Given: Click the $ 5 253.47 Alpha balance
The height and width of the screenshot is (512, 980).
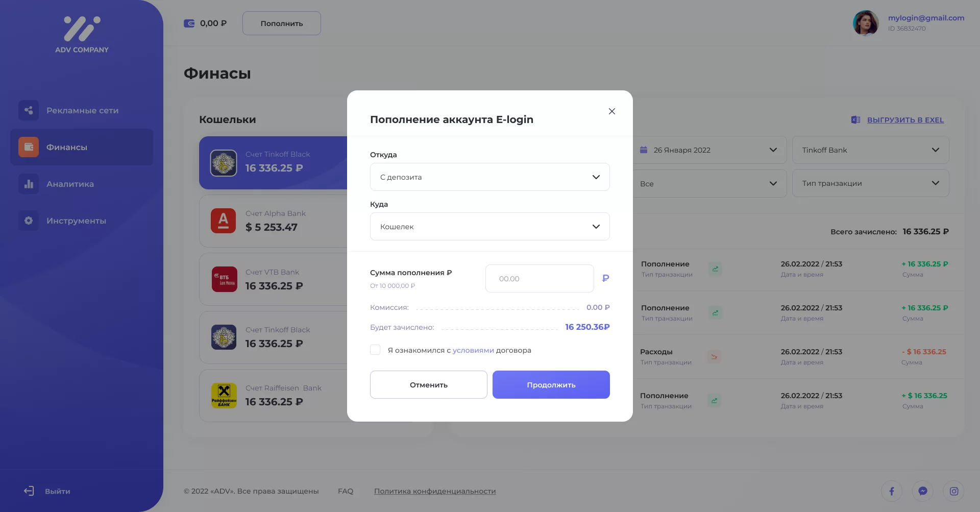Looking at the screenshot, I should coord(272,227).
